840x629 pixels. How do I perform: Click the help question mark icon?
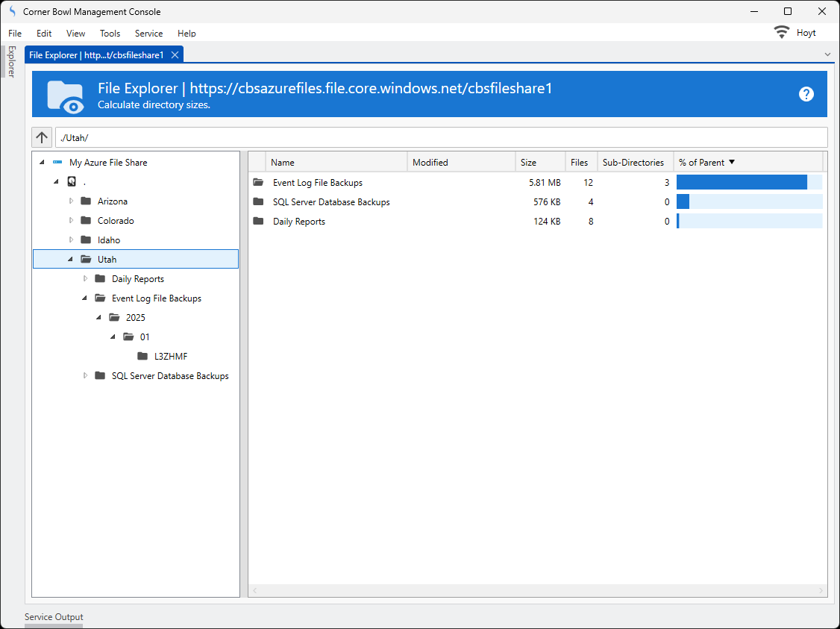pyautogui.click(x=806, y=94)
